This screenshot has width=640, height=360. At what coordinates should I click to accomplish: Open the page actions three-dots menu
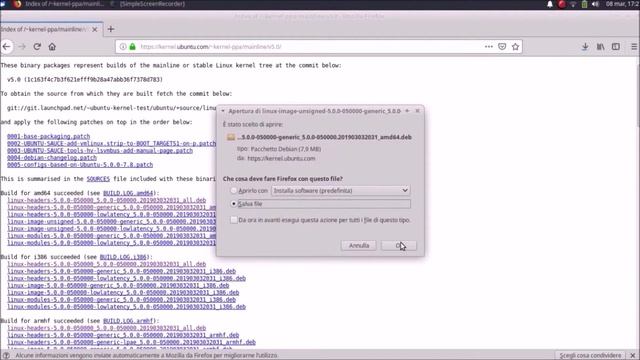pos(489,47)
